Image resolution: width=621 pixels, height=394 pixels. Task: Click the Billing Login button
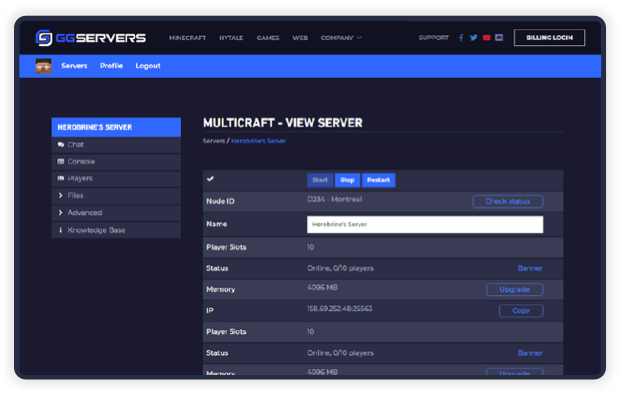549,38
